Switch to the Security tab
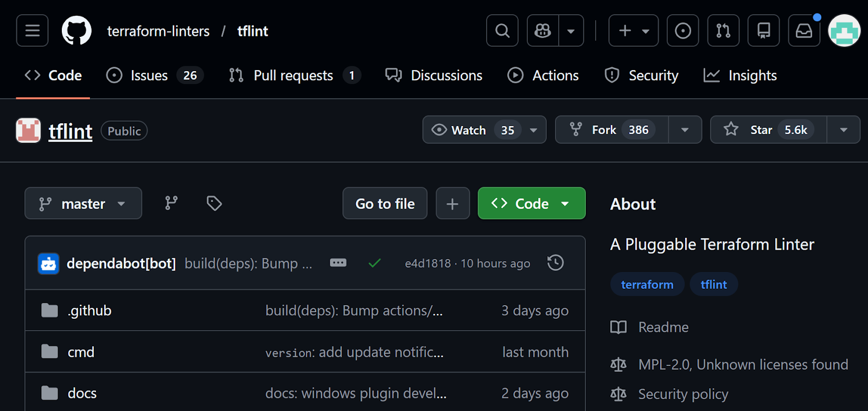 [x=642, y=75]
